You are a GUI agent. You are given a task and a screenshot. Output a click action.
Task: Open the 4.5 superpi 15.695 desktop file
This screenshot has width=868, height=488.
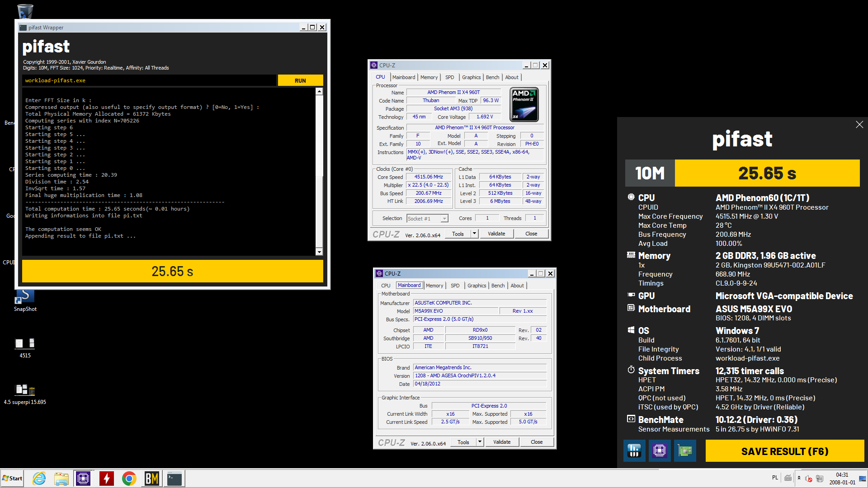[25, 394]
